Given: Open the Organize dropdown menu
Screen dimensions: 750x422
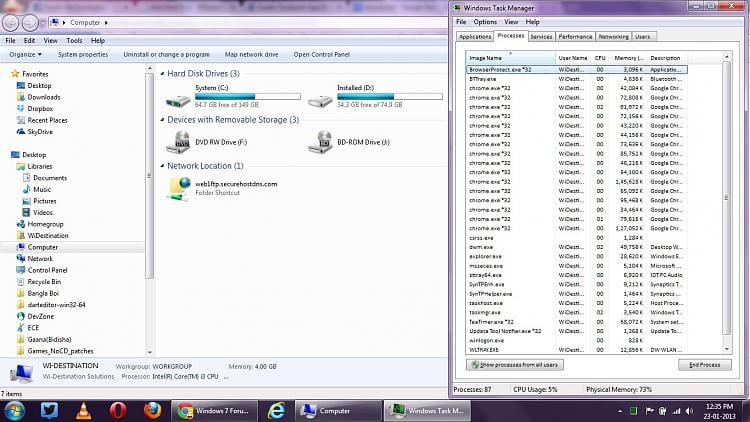Looking at the screenshot, I should coord(25,55).
